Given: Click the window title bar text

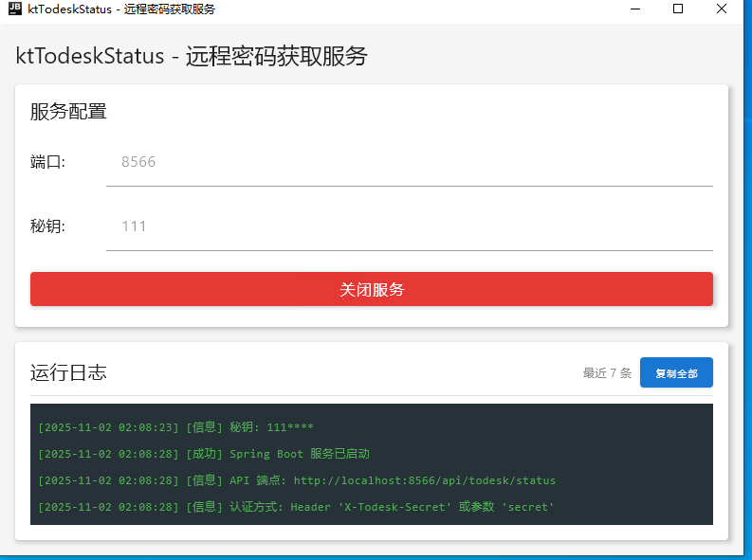Looking at the screenshot, I should 121,9.
